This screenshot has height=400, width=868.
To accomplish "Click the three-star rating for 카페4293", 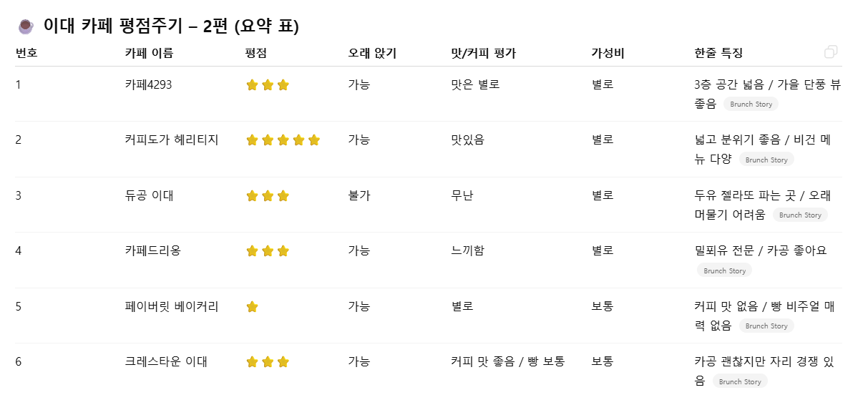I will [267, 85].
